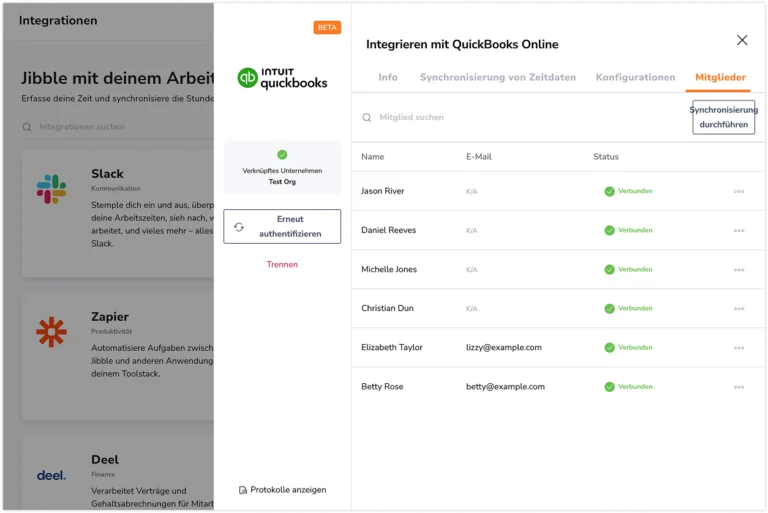Click the refresh icon in Erneut authentifizieren
This screenshot has height=513, width=768.
[239, 227]
